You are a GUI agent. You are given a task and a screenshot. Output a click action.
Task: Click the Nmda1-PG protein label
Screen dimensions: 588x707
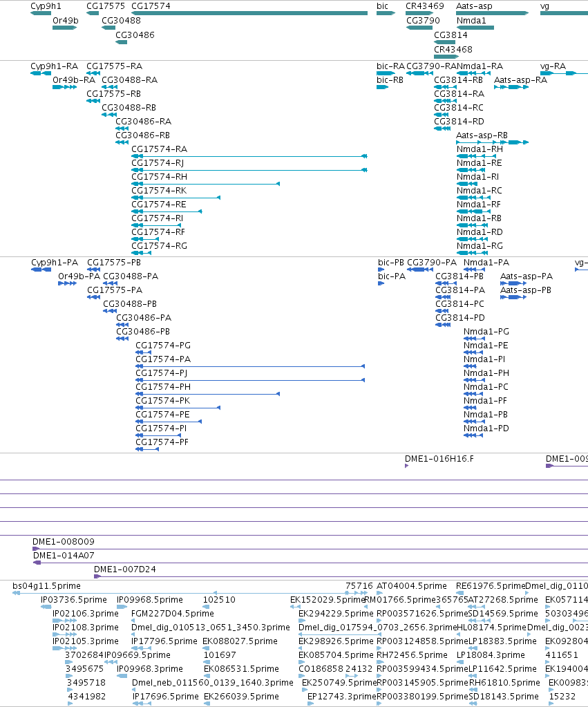pos(486,332)
